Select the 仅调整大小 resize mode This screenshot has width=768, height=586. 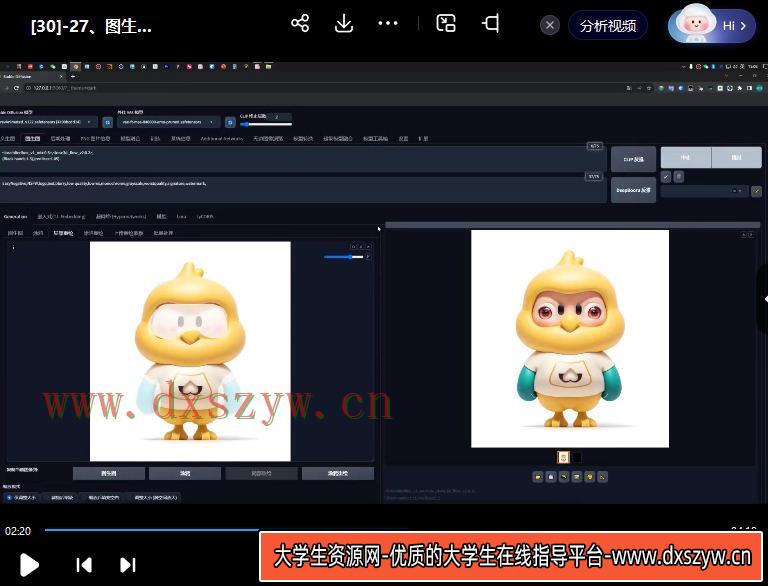point(21,497)
